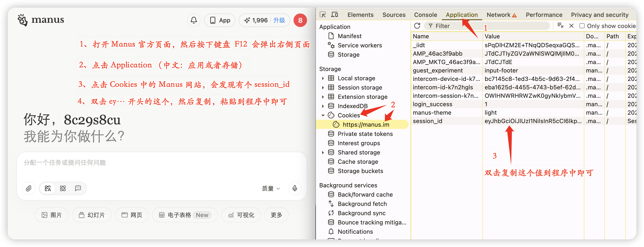Switch to the Application tab
Viewport: 644px width, 247px height.
[462, 15]
